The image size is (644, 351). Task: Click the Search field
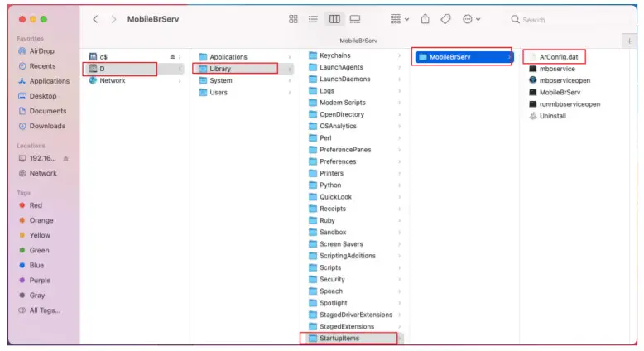tap(568, 20)
